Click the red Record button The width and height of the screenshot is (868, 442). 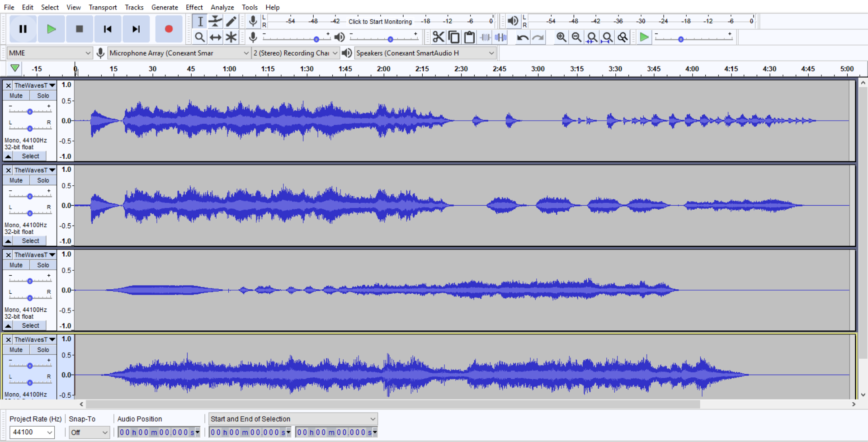(169, 29)
